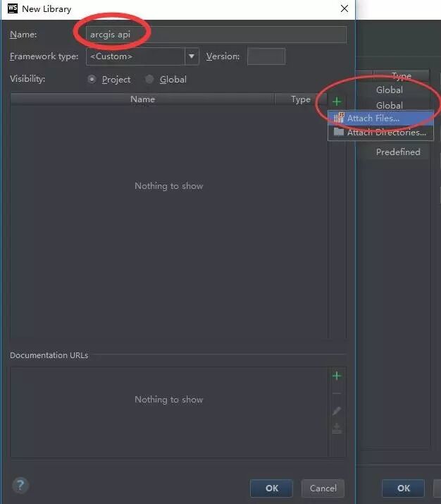Screen dimensions: 441x504
Task: Click the Version input field
Action: point(266,56)
